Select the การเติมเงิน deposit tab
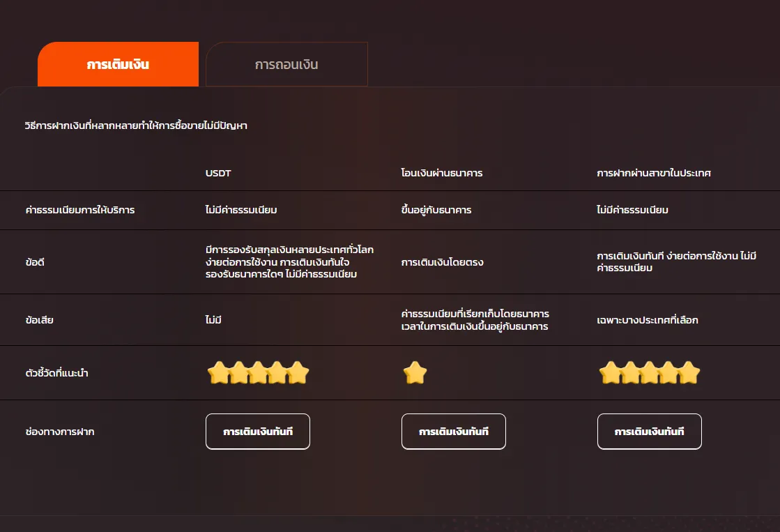 pyautogui.click(x=118, y=64)
